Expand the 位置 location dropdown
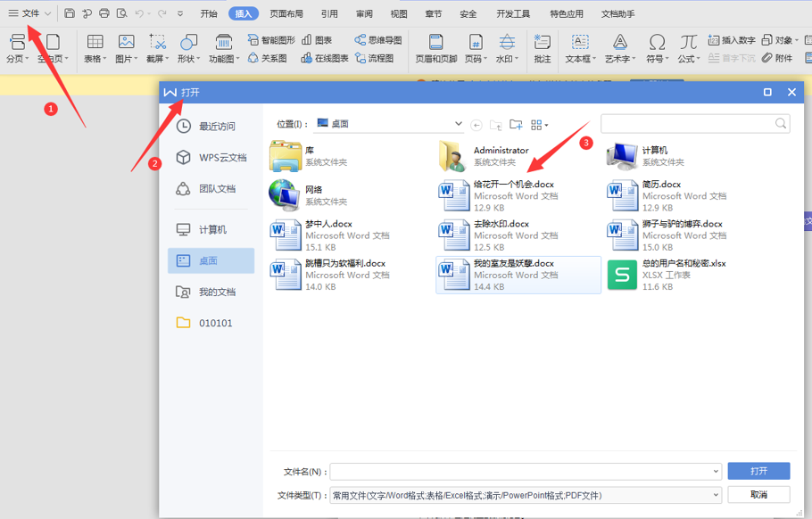812x519 pixels. [x=459, y=124]
